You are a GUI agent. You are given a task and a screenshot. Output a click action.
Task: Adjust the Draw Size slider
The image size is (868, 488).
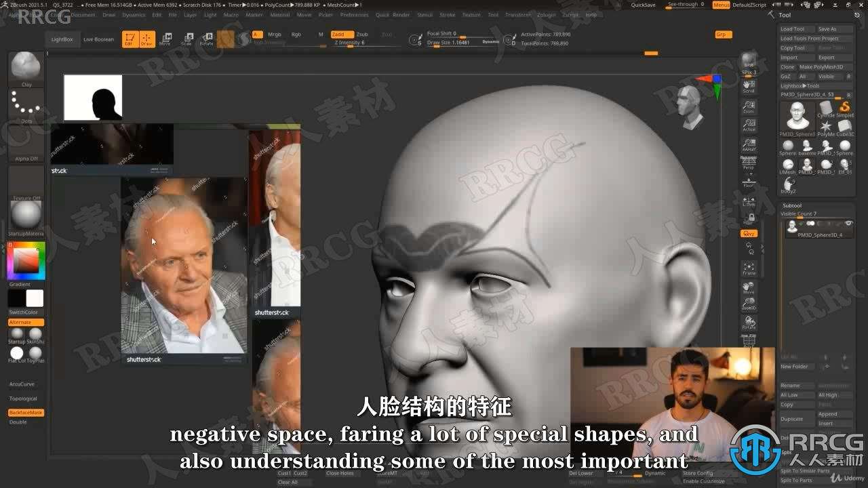tap(463, 42)
